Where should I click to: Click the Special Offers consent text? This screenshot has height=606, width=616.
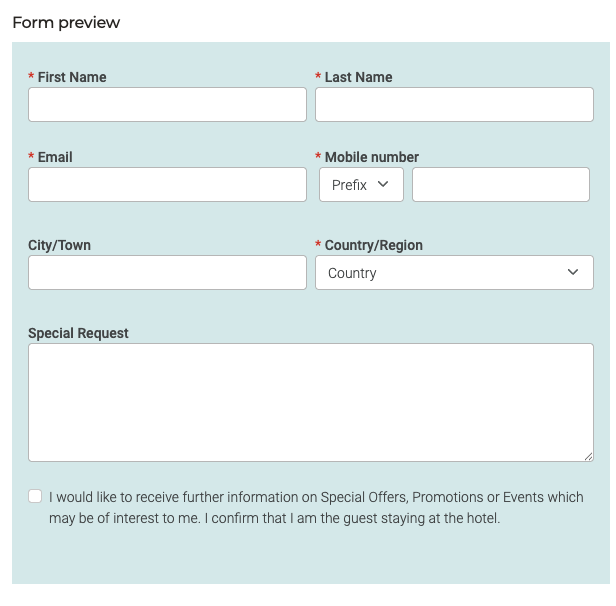(x=316, y=508)
